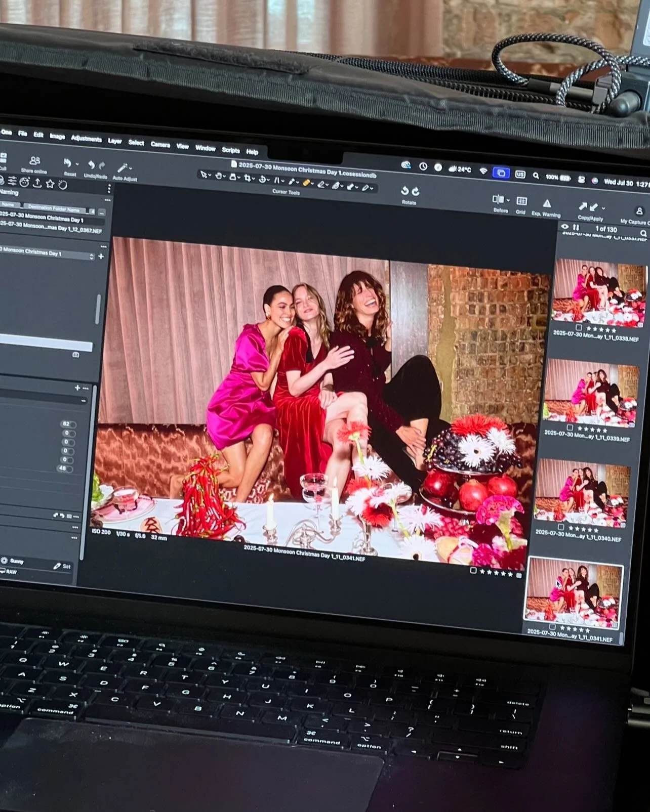Tick checkbox under thumbnail 0340.NEF
Viewport: 650px width, 812px height.
tap(561, 527)
